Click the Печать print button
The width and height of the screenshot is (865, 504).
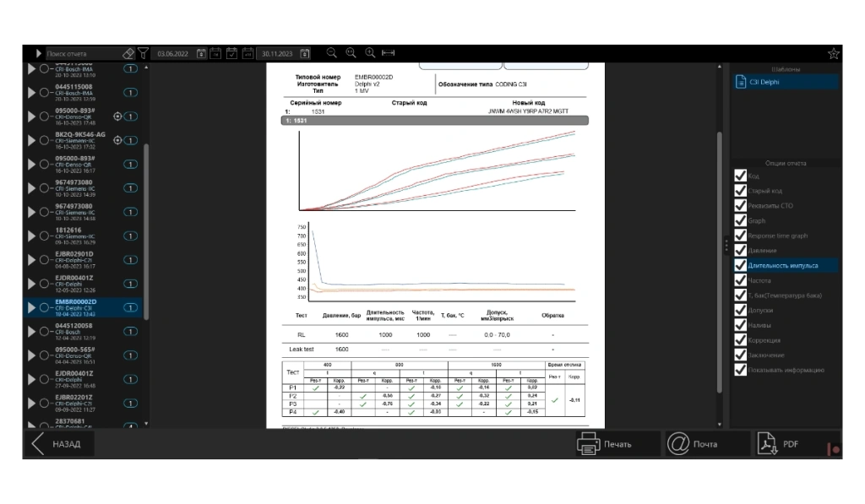(617, 444)
